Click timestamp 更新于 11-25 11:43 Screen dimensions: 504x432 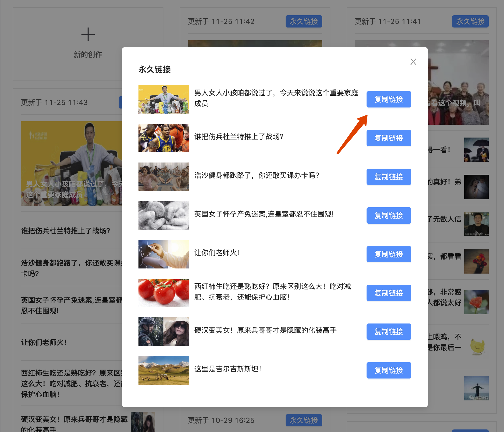point(54,103)
